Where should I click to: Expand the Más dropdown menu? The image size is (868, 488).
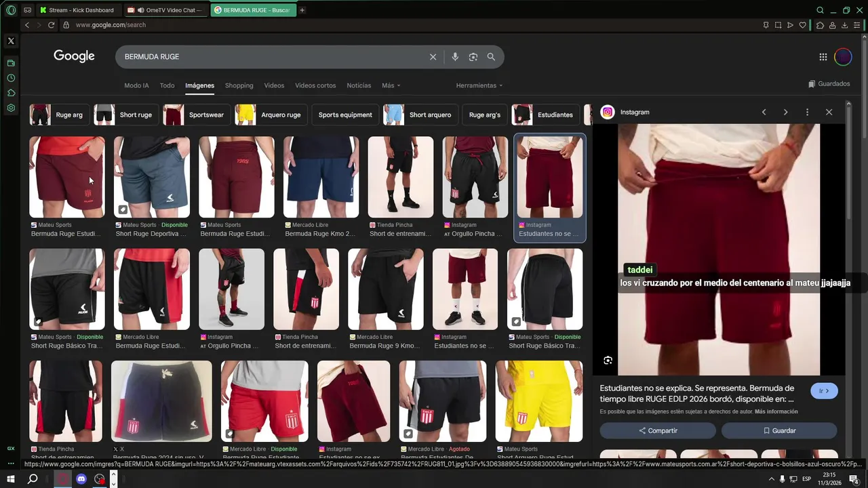click(391, 86)
